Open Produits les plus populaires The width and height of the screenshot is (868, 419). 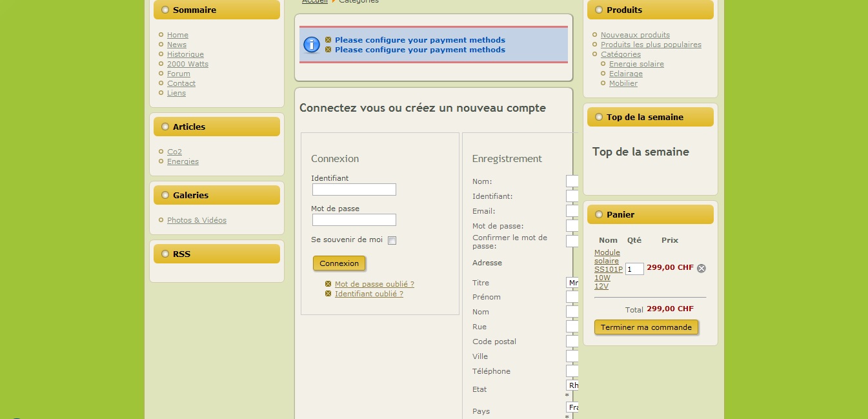pyautogui.click(x=651, y=45)
